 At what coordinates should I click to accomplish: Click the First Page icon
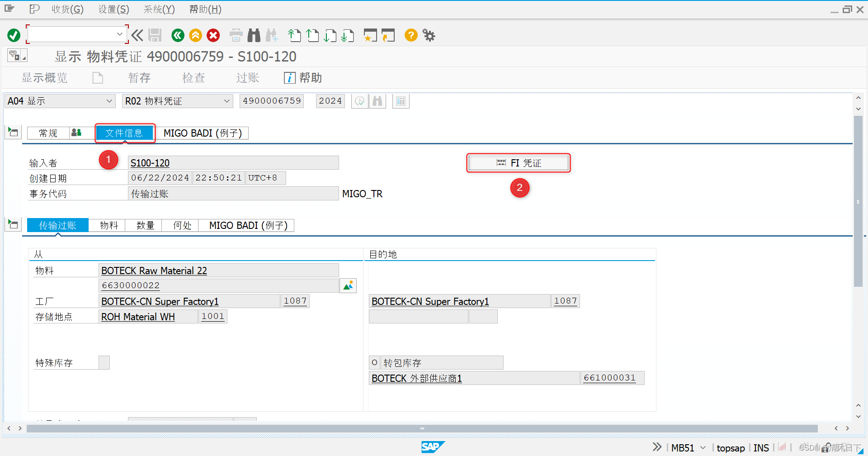pos(295,35)
